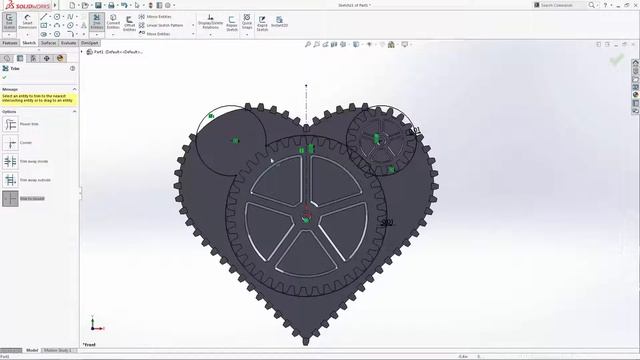Click the Search Commands field
This screenshot has height=360, width=640.
click(x=560, y=5)
